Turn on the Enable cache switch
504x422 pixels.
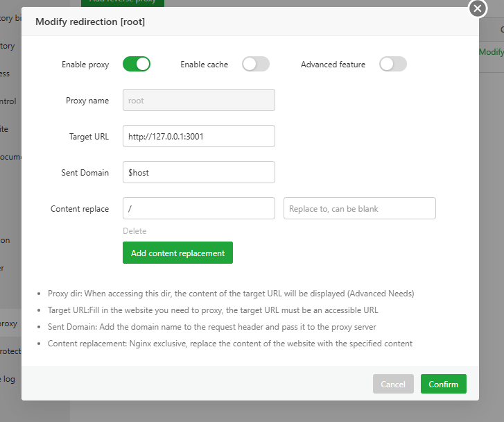pyautogui.click(x=255, y=65)
